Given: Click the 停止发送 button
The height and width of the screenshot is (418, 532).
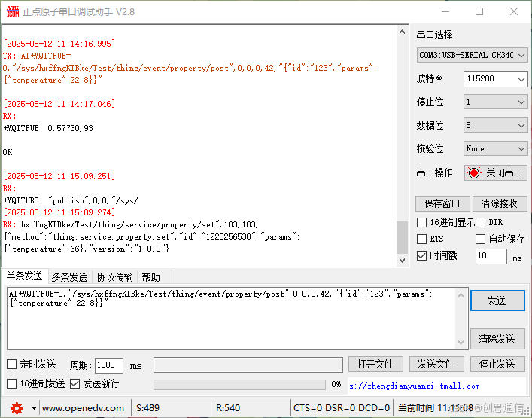Looking at the screenshot, I should click(x=497, y=365).
